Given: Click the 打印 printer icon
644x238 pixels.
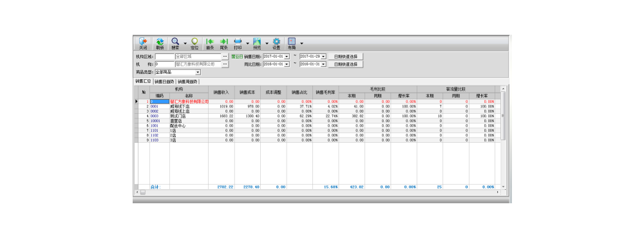Looking at the screenshot, I should 238,44.
